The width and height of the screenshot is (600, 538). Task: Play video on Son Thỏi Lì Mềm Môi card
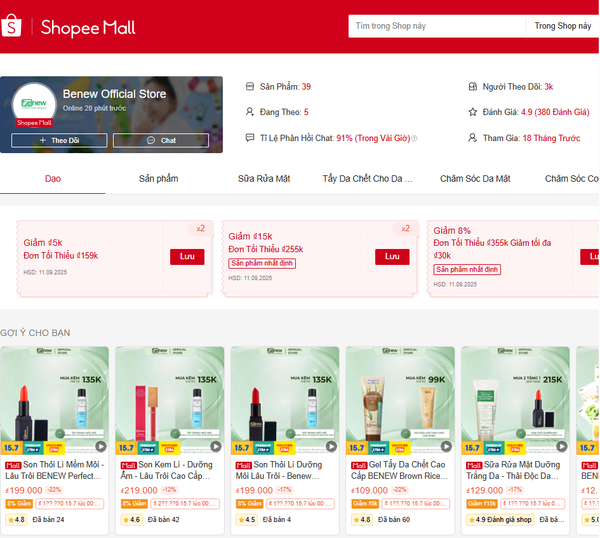101,446
